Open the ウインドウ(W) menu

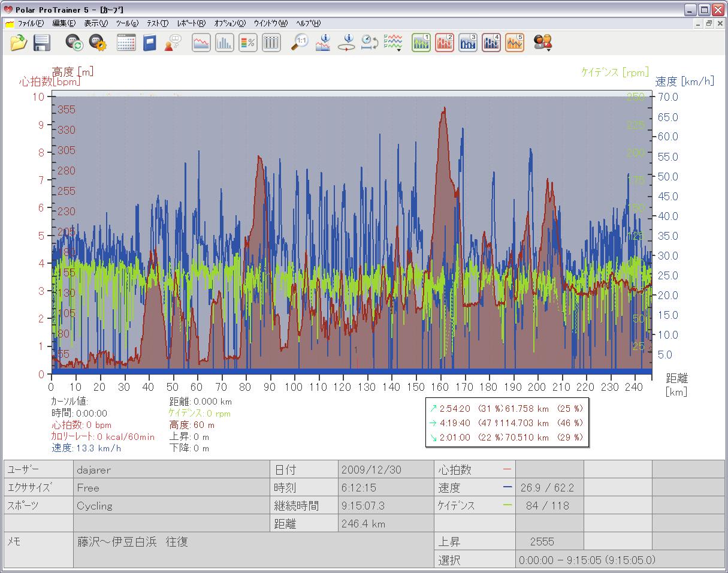click(270, 23)
